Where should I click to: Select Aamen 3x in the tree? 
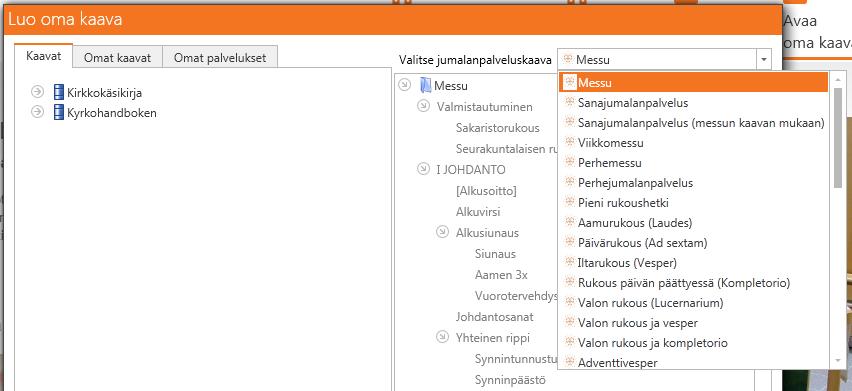coord(501,274)
